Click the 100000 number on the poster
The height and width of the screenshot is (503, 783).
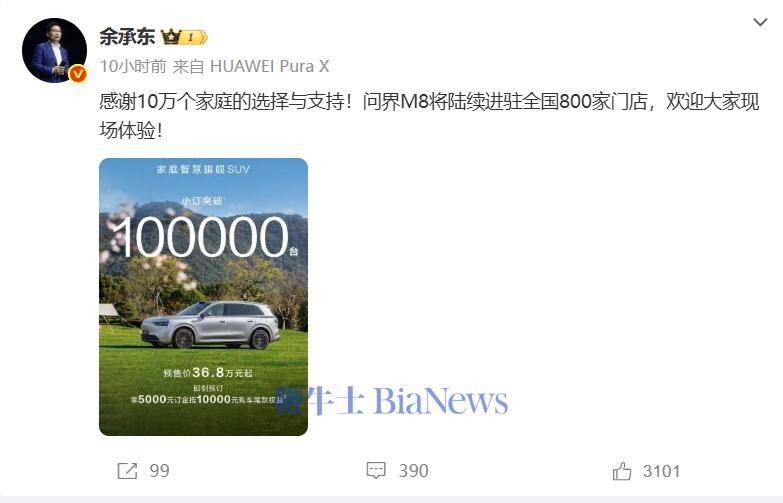[201, 237]
